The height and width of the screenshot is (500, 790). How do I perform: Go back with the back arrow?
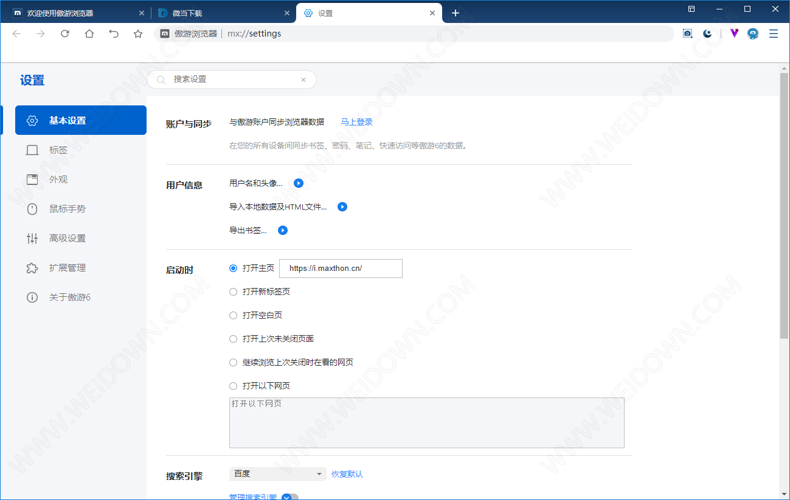pyautogui.click(x=17, y=34)
